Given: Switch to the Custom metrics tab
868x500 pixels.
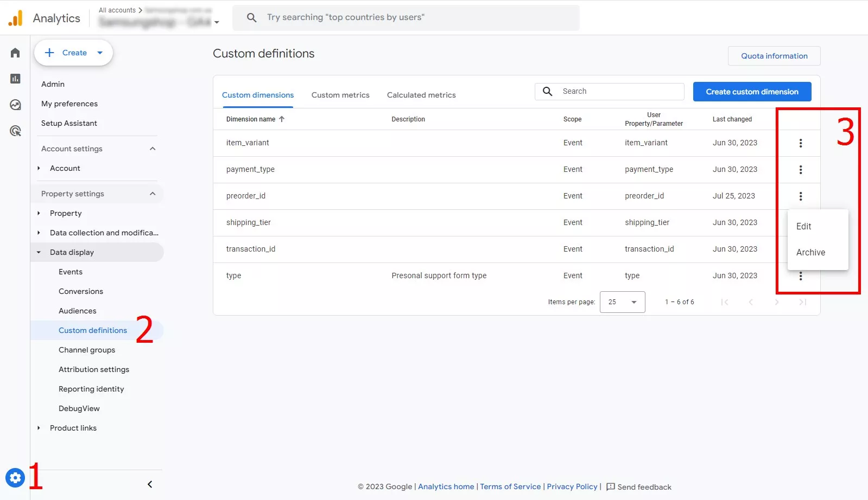Looking at the screenshot, I should (340, 95).
